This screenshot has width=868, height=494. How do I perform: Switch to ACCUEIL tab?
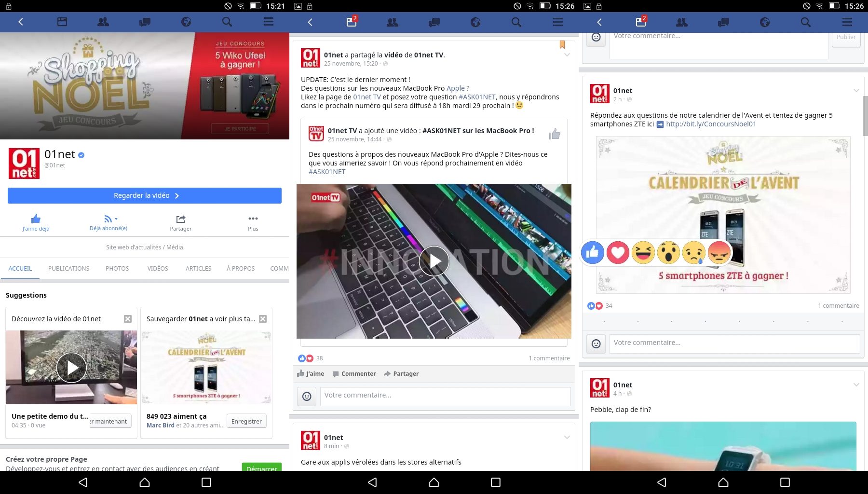click(x=20, y=268)
